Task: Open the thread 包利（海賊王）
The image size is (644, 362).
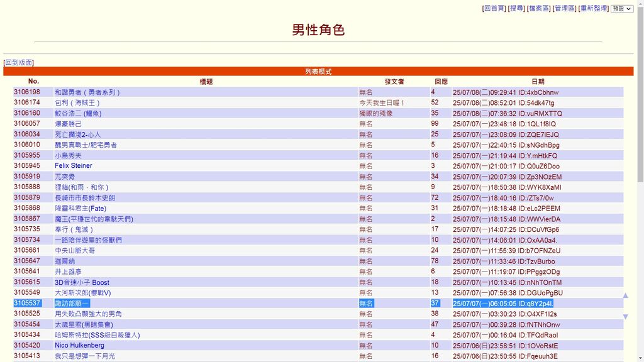Action: [77, 102]
